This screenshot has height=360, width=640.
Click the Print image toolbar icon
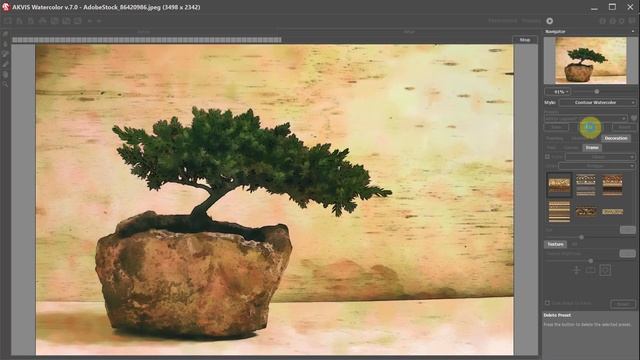click(x=42, y=21)
